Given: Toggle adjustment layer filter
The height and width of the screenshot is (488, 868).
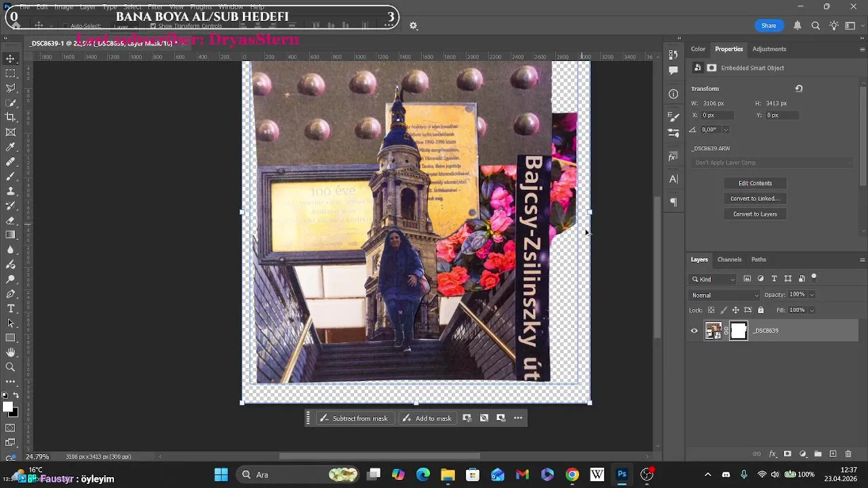Looking at the screenshot, I should pos(761,279).
